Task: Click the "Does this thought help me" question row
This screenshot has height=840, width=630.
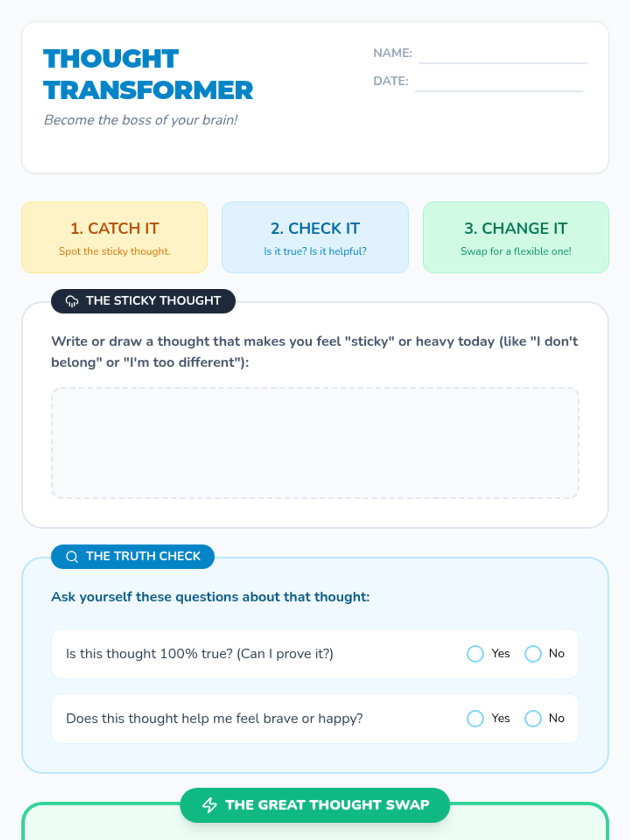Action: pyautogui.click(x=315, y=718)
